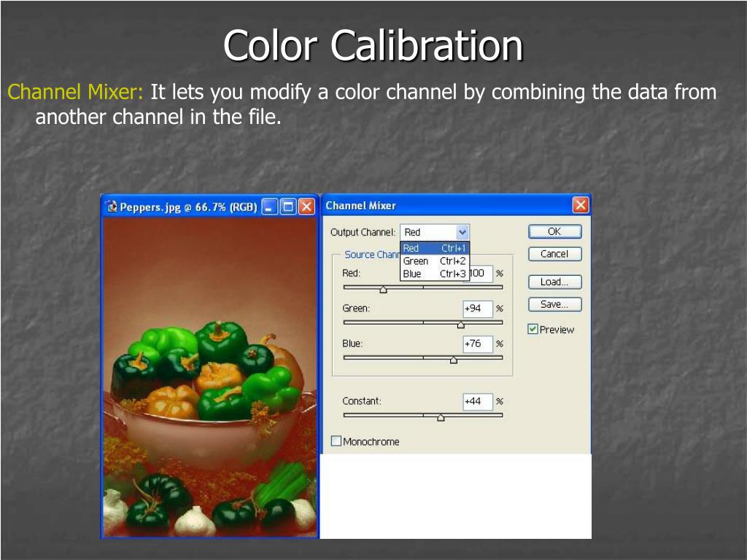The height and width of the screenshot is (560, 747).
Task: Click the Peppers.jpg document icon in title bar
Action: coord(112,206)
